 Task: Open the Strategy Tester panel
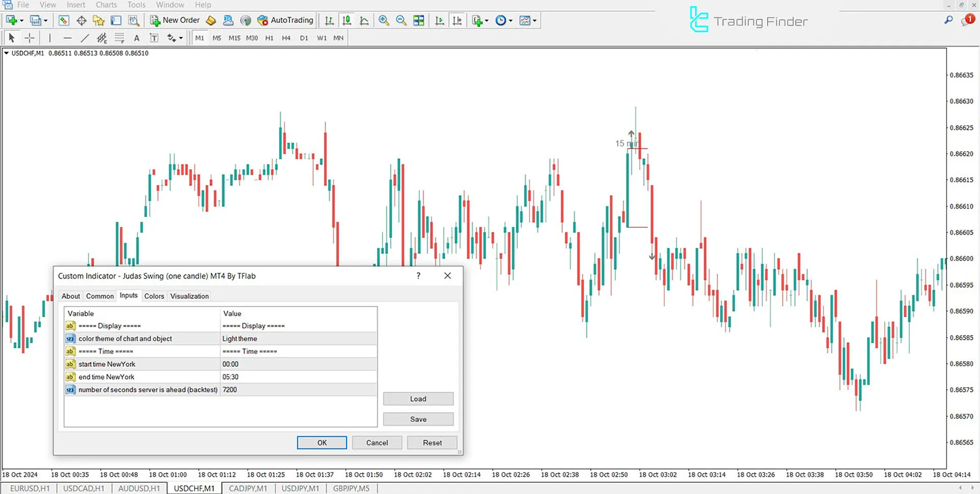134,20
